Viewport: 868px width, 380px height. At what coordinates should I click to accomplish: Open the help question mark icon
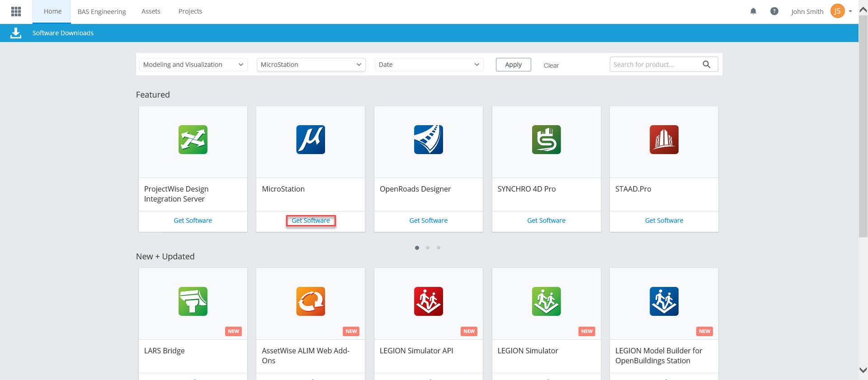[774, 11]
